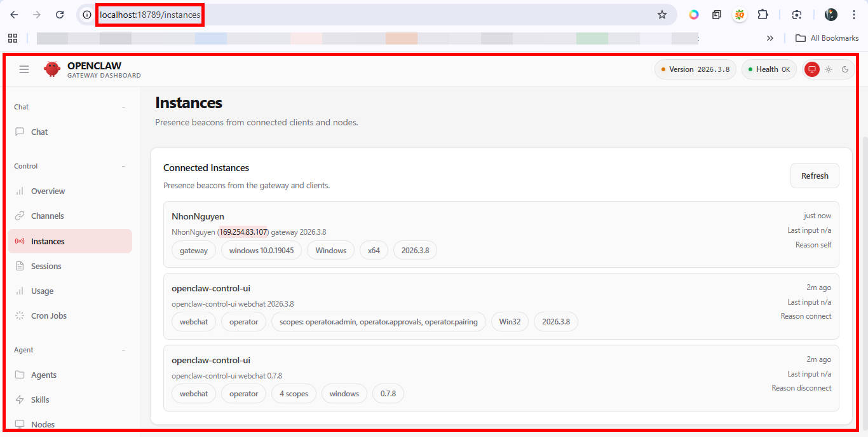This screenshot has height=437, width=868.
Task: Open the apps grid in the bookmarks bar
Action: [13, 38]
